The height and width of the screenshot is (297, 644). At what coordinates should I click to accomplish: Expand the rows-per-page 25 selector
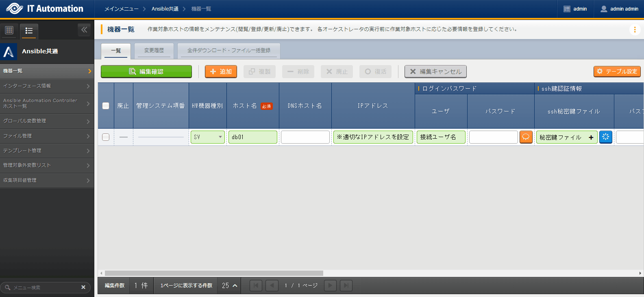tap(230, 286)
